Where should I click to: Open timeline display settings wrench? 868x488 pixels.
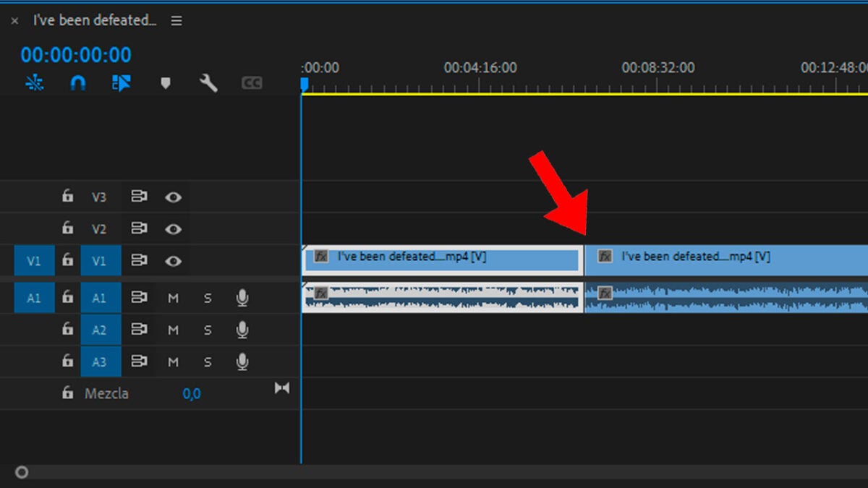click(x=208, y=84)
